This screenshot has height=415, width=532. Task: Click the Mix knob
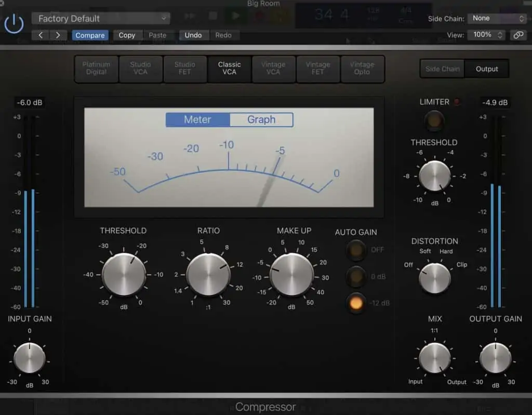(x=435, y=358)
